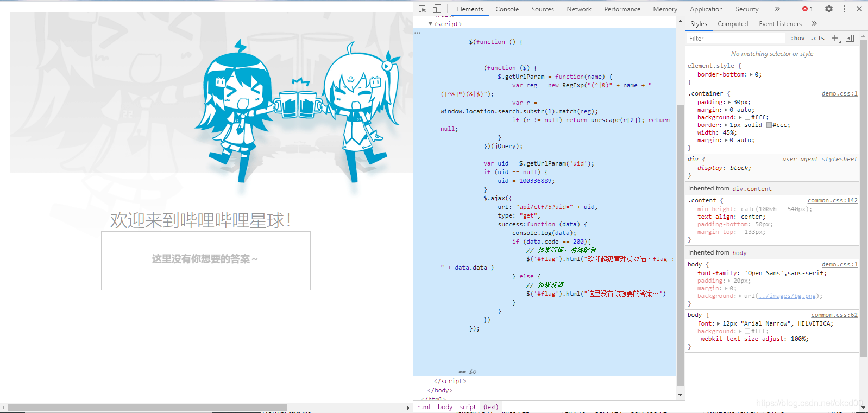Viewport: 868px width, 413px height.
Task: Open demo.css:1 link for body rule
Action: coord(839,264)
